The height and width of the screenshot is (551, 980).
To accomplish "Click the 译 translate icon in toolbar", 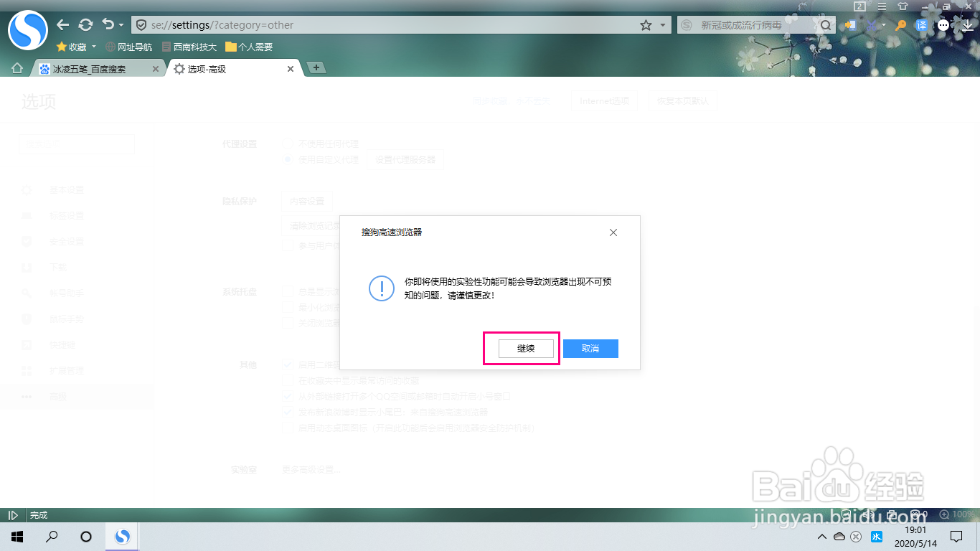I will (x=922, y=25).
